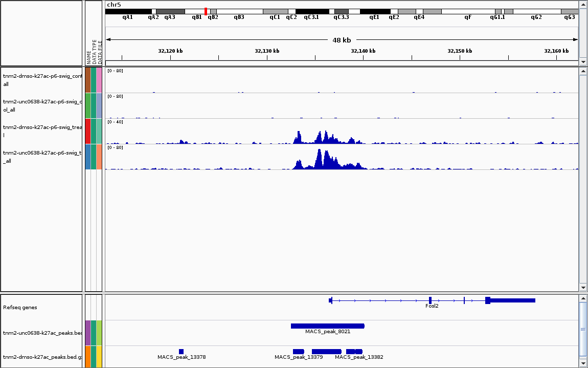Click the MACS_peak_13379 feature block

tap(299, 352)
